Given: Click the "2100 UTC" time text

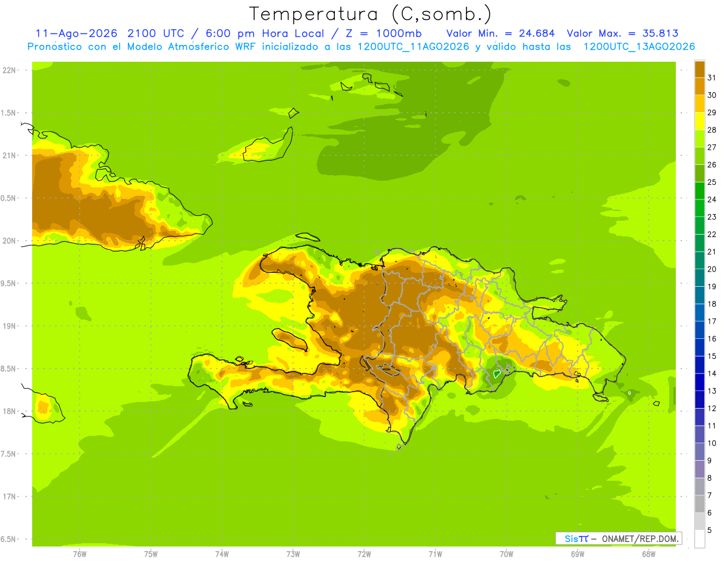Looking at the screenshot, I should click(x=157, y=33).
